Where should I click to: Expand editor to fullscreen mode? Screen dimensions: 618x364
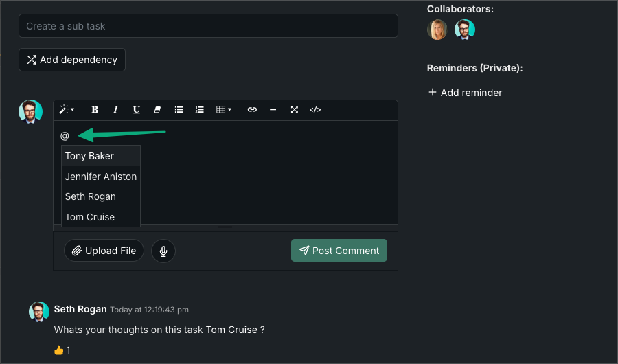[294, 110]
